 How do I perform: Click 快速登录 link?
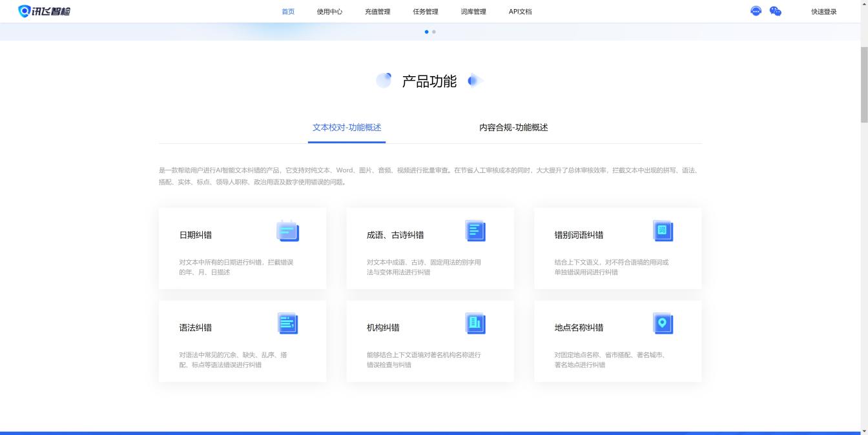click(824, 12)
